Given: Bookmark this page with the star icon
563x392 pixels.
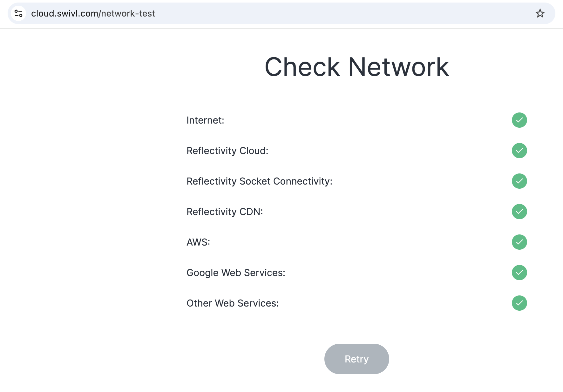Looking at the screenshot, I should (540, 13).
